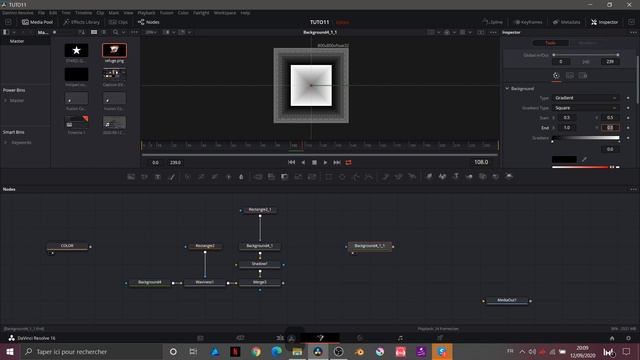Open the Type dropdown set to Gradient

click(x=585, y=98)
